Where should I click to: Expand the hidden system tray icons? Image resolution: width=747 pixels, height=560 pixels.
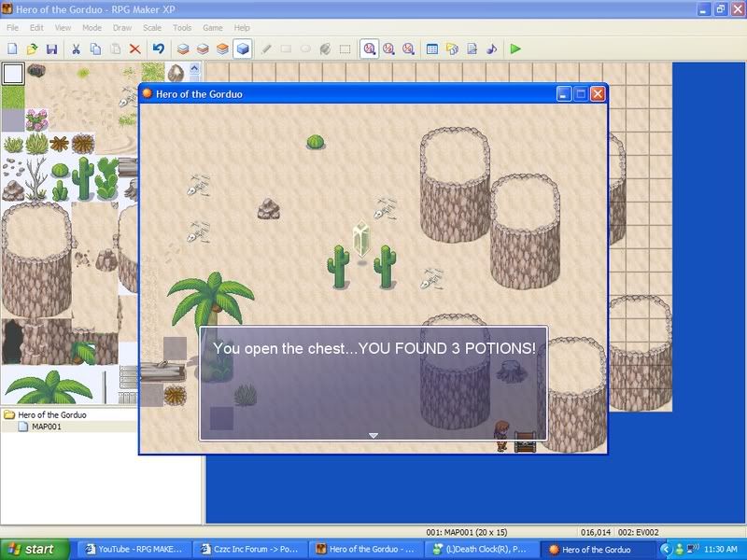click(x=665, y=550)
